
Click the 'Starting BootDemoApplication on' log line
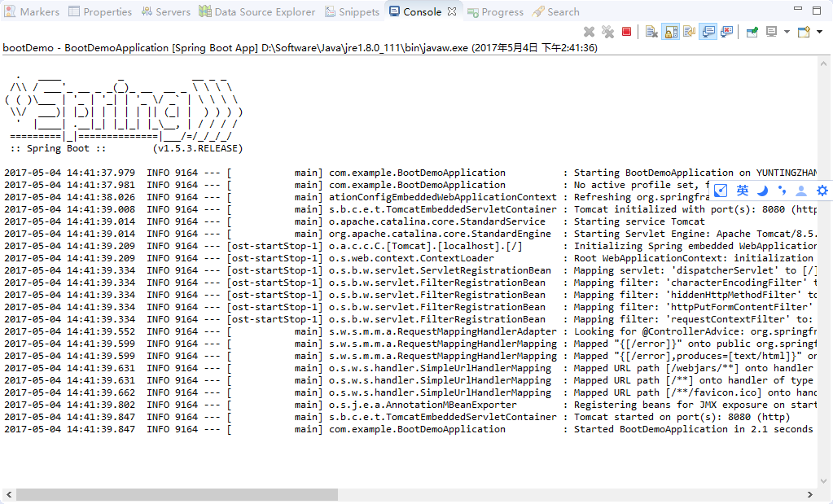[x=410, y=173]
